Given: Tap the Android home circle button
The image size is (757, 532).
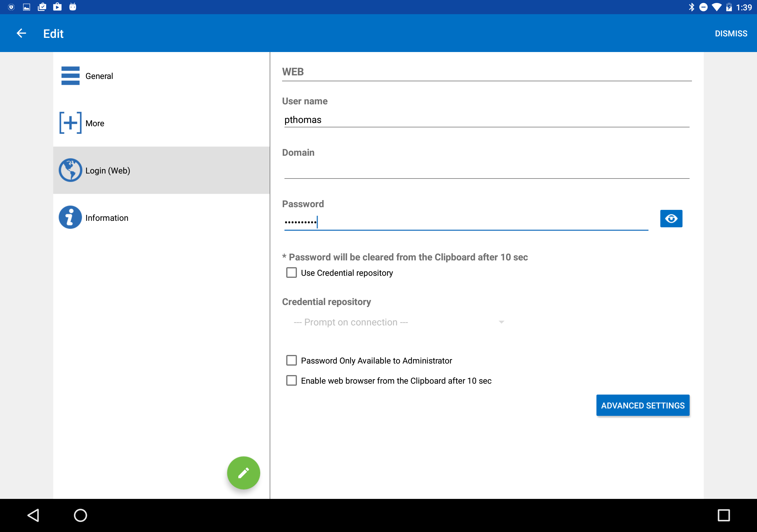Looking at the screenshot, I should (x=80, y=515).
